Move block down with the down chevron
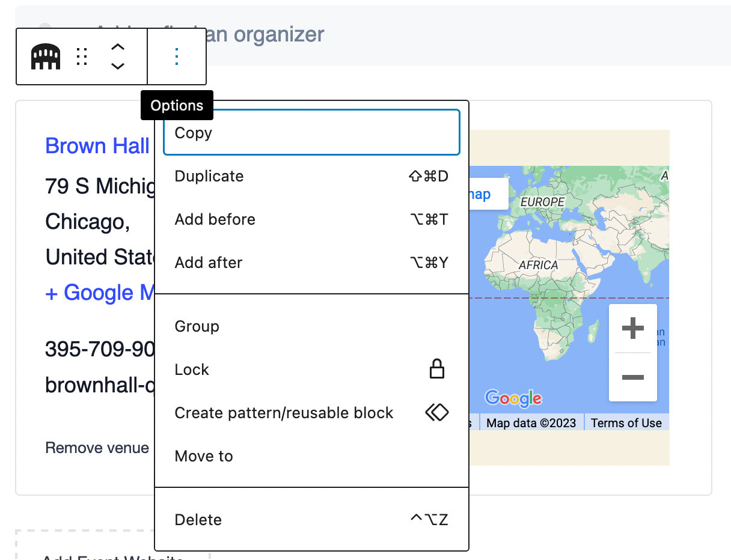 tap(118, 66)
